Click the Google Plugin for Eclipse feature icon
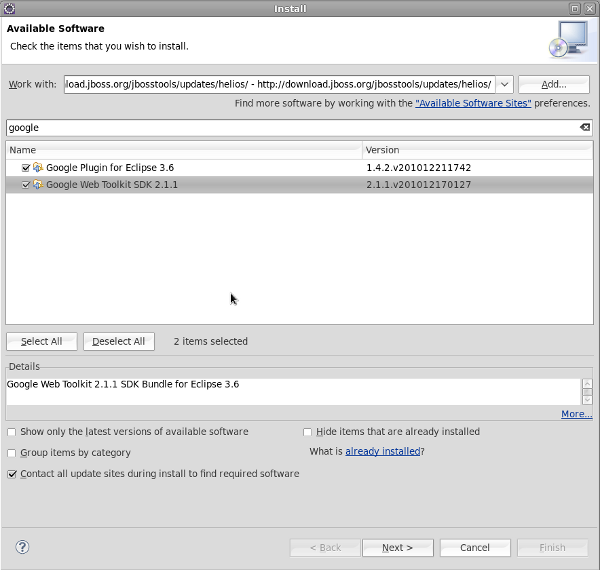The height and width of the screenshot is (570, 600). pyautogui.click(x=38, y=168)
